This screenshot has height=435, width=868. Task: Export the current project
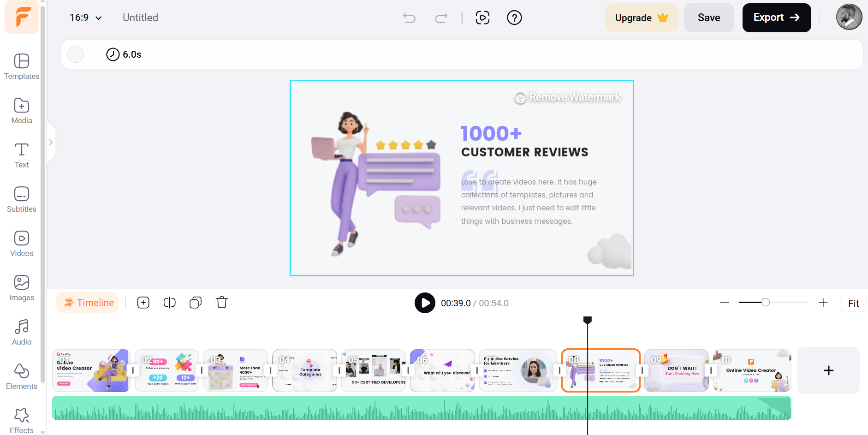[776, 18]
